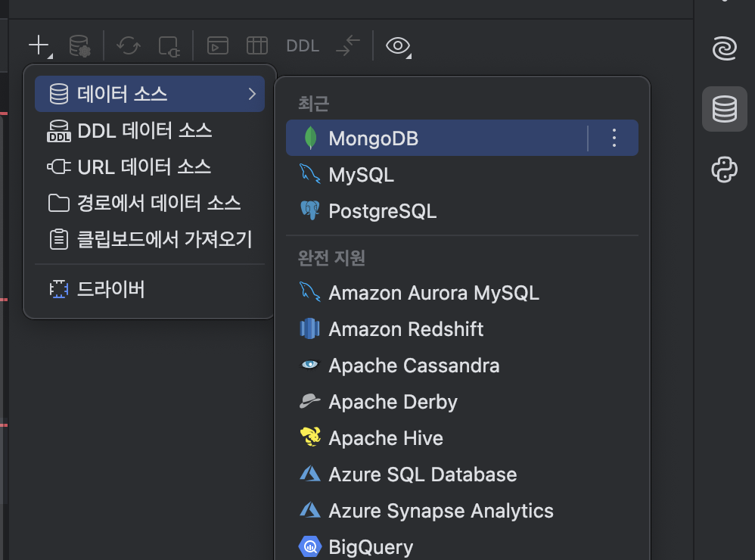Click the DDL toolbar button
The height and width of the screenshot is (560, 755).
pyautogui.click(x=303, y=45)
